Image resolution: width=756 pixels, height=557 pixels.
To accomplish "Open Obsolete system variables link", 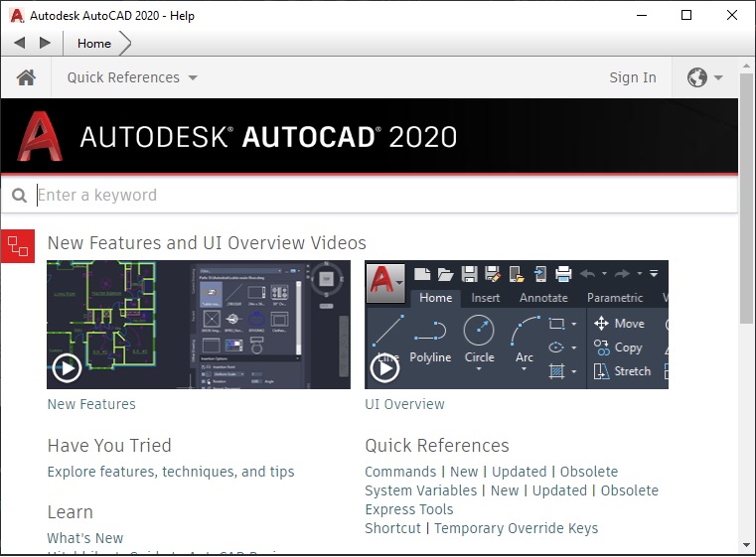I will 629,490.
